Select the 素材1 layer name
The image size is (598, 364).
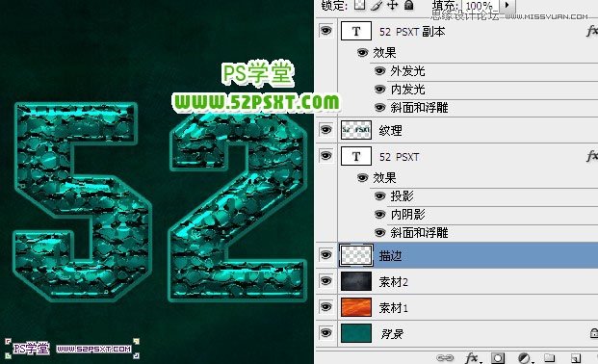(393, 308)
